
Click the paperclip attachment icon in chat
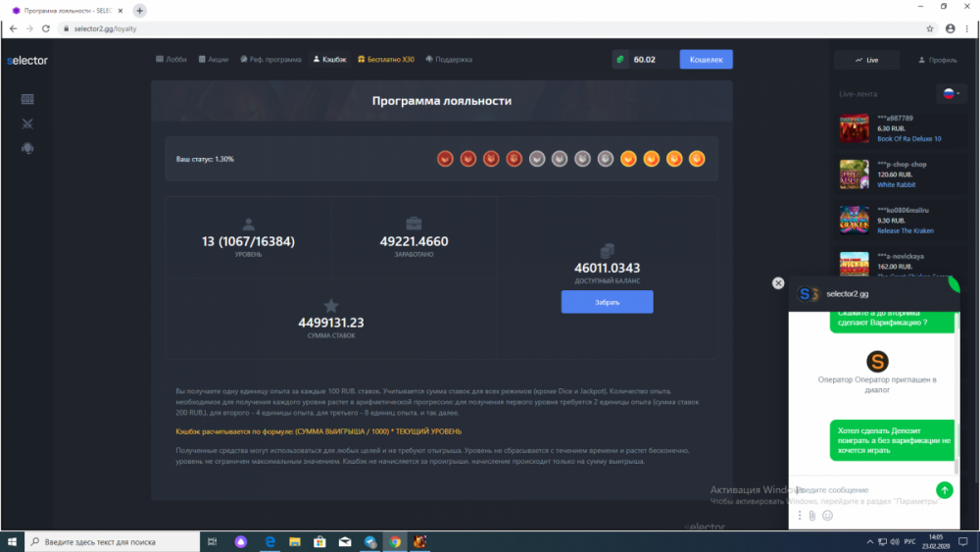pos(812,516)
